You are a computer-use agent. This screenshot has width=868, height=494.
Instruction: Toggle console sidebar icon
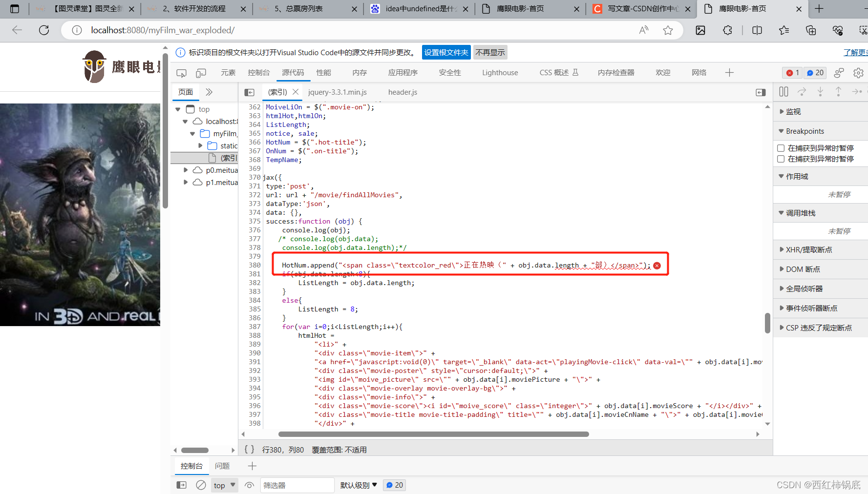coord(181,485)
